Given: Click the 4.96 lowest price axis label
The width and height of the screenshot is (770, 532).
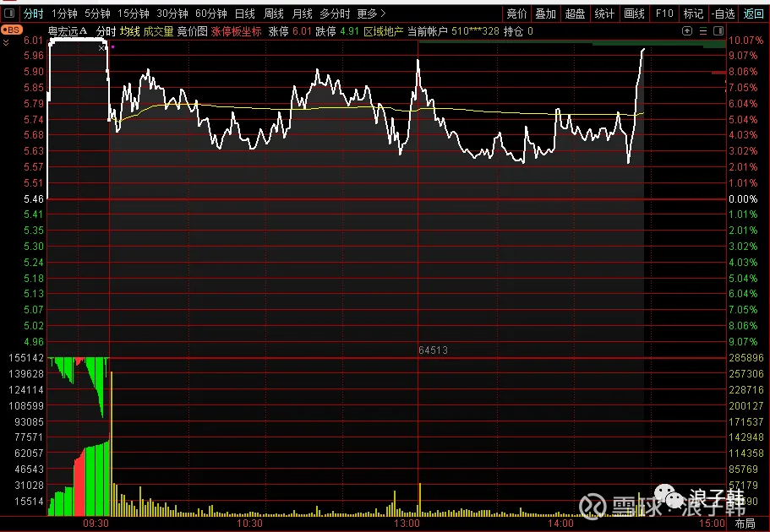Looking at the screenshot, I should (34, 342).
